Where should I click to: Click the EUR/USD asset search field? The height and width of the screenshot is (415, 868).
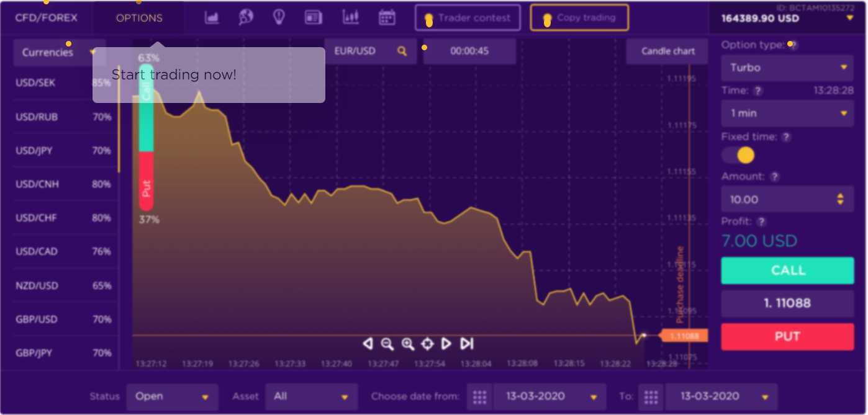tap(370, 51)
